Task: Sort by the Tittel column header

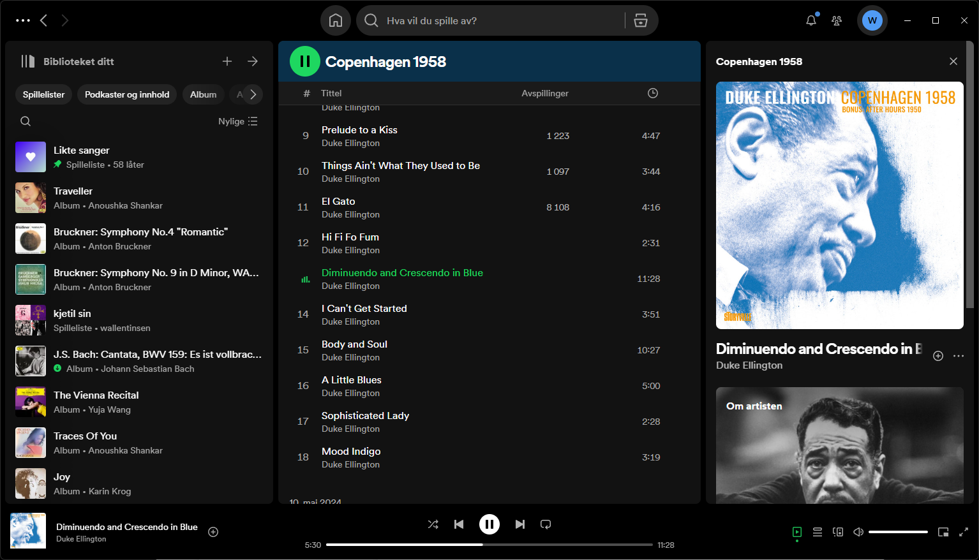Action: click(x=331, y=93)
